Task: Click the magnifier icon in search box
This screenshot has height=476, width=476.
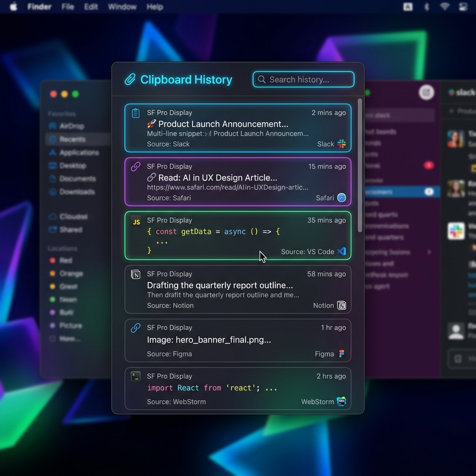Action: tap(262, 79)
